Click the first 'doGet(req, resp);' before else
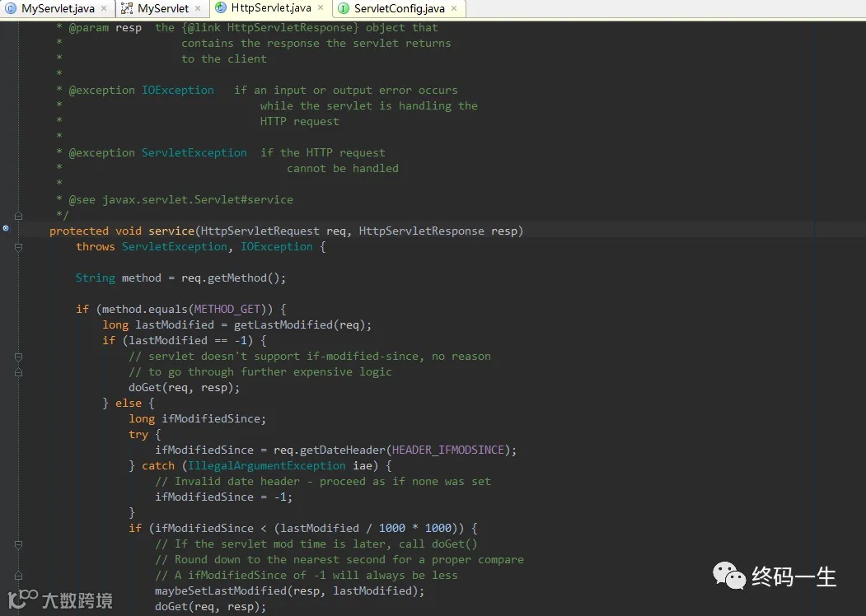866x616 pixels. [184, 388]
